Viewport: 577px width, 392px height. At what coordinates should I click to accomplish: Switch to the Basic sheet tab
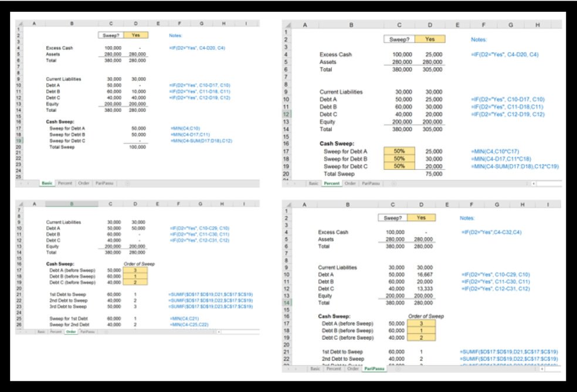coord(48,183)
